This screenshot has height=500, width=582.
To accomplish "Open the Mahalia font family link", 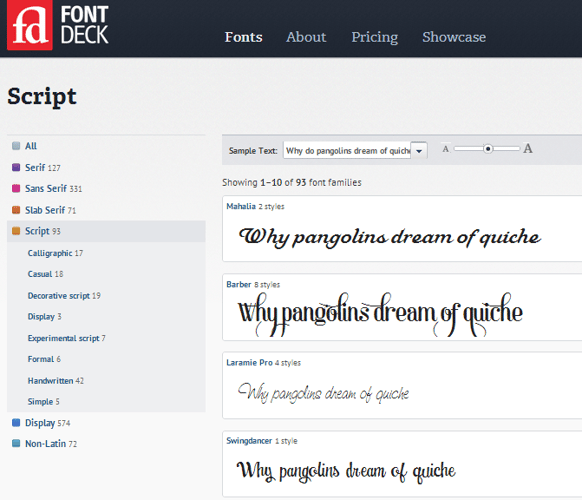I will (x=241, y=206).
